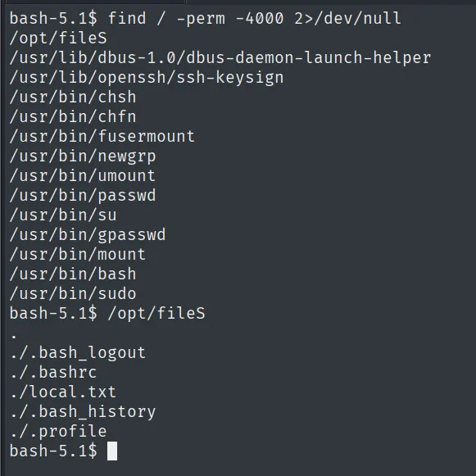The height and width of the screenshot is (476, 476).
Task: Click the /usr/bin/fusermount line
Action: [102, 137]
